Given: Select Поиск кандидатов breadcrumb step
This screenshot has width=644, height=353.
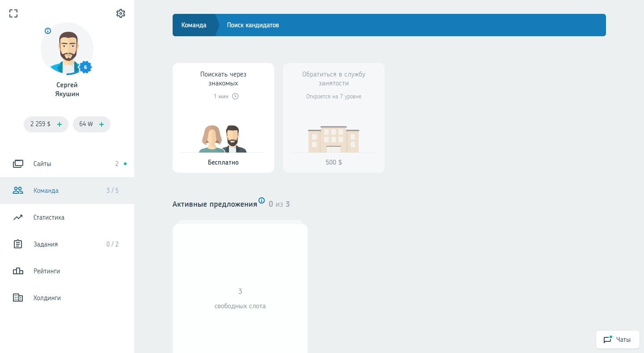Looking at the screenshot, I should 253,25.
